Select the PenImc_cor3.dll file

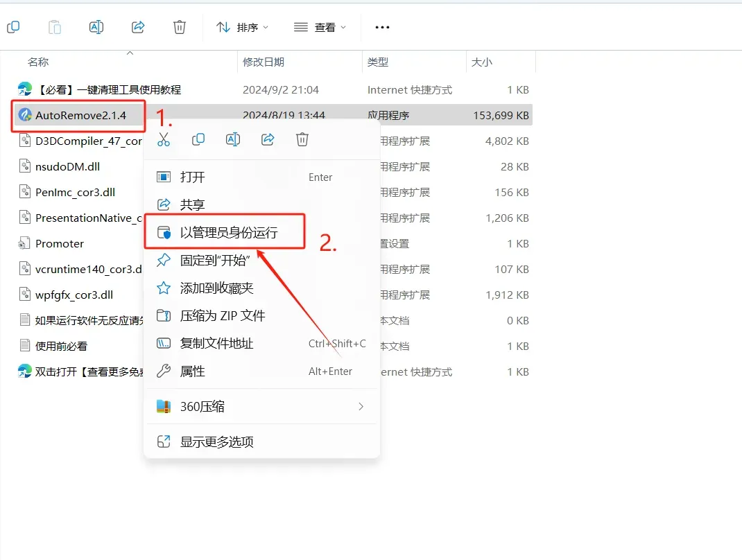[x=76, y=193]
